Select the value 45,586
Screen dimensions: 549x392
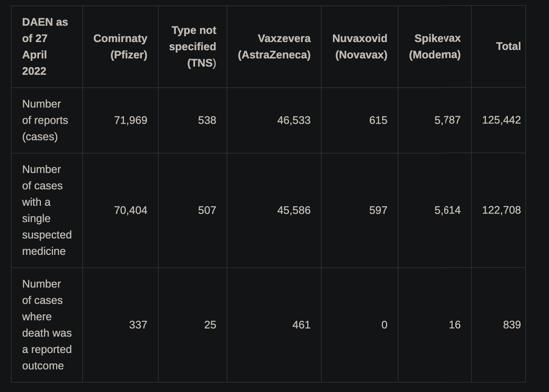coord(294,210)
